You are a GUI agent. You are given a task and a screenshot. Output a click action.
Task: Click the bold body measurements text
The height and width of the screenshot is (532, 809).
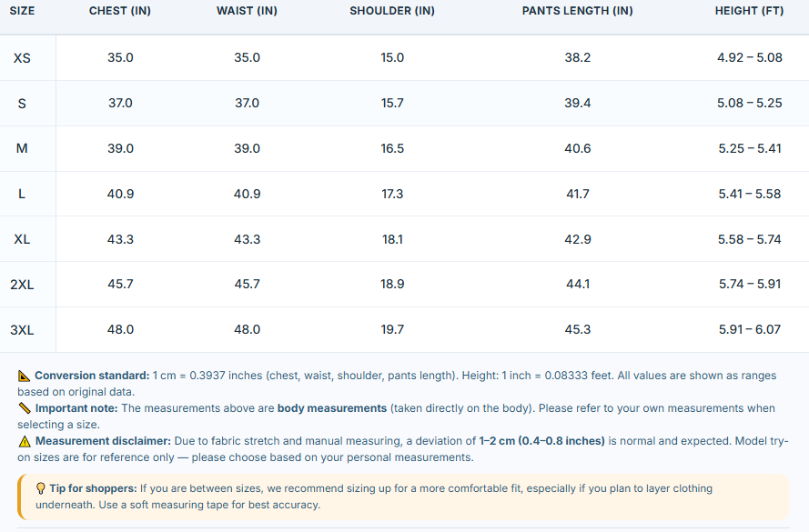(x=332, y=408)
